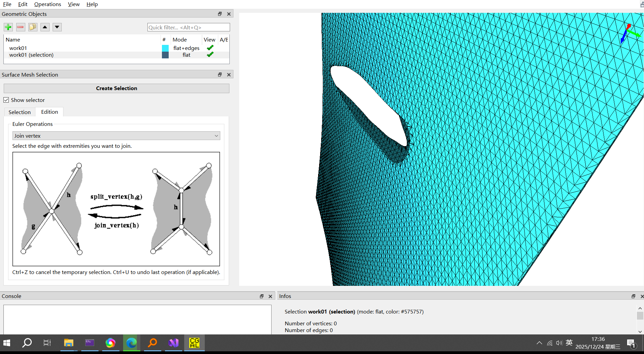Viewport: 644px width, 354px height.
Task: Click the flat+edges mode cell
Action: pos(186,48)
